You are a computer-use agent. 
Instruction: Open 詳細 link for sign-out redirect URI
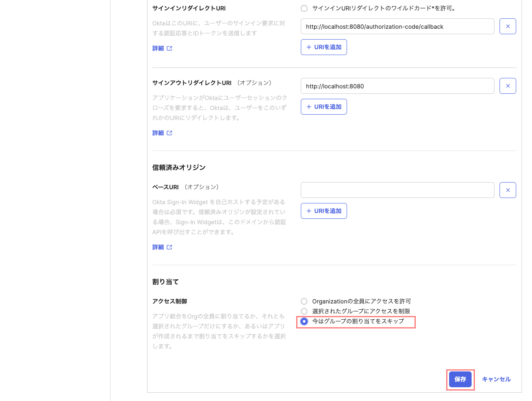click(158, 133)
